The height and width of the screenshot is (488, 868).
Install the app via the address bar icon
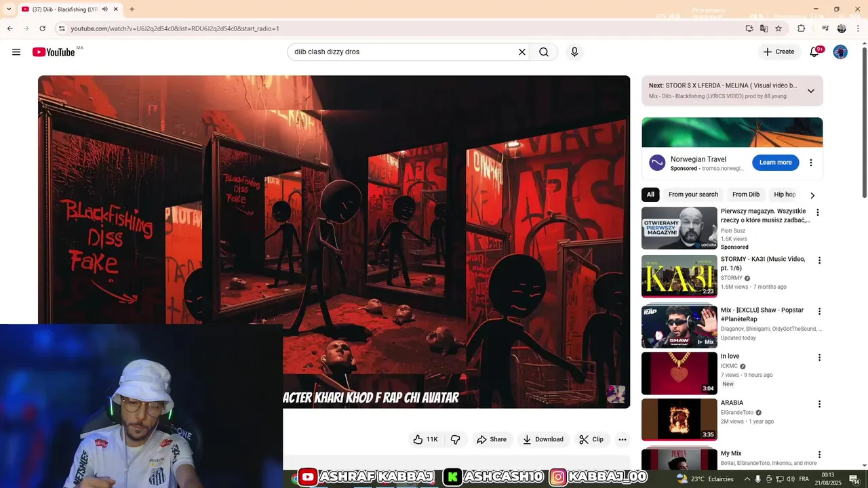749,28
